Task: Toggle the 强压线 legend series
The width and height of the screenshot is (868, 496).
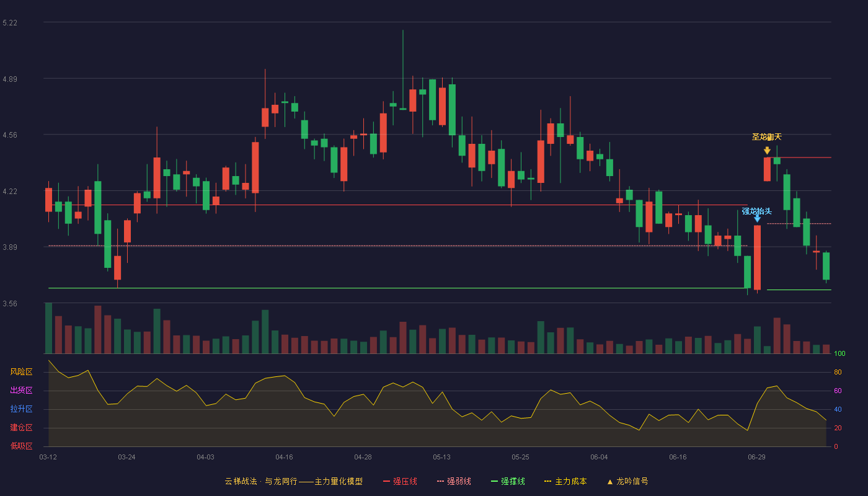Action: pyautogui.click(x=400, y=481)
